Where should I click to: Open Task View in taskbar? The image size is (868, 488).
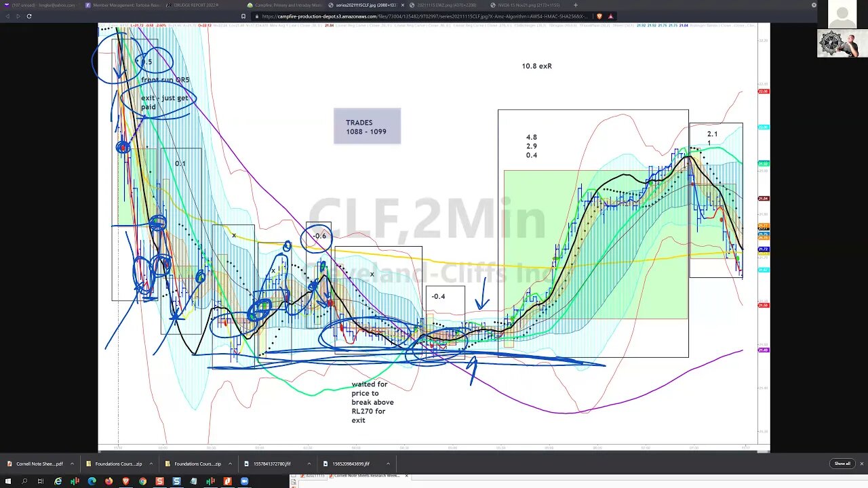click(x=41, y=481)
